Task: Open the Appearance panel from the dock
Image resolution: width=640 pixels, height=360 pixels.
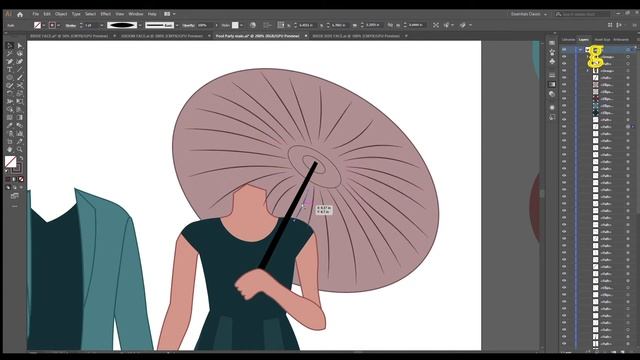Action: [x=552, y=107]
